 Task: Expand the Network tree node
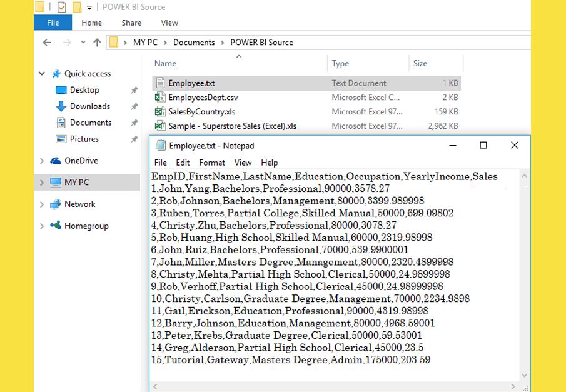coord(42,204)
